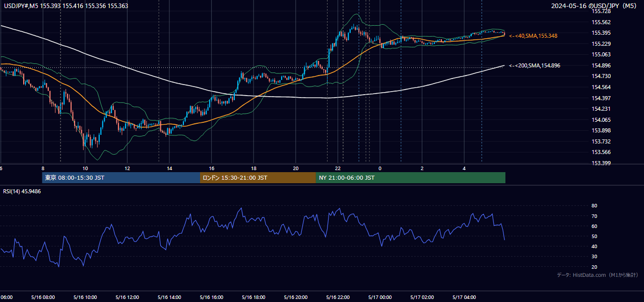Click the RSI(14) 45.9486 indicator label
Image resolution: width=644 pixels, height=302 pixels.
point(22,191)
